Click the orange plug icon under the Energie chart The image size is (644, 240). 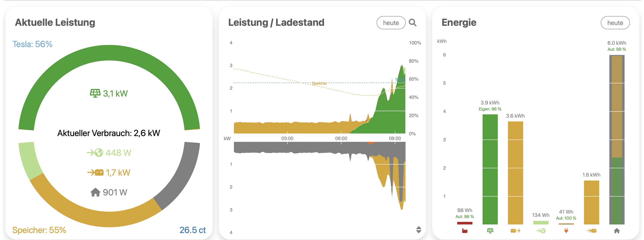pos(566,231)
